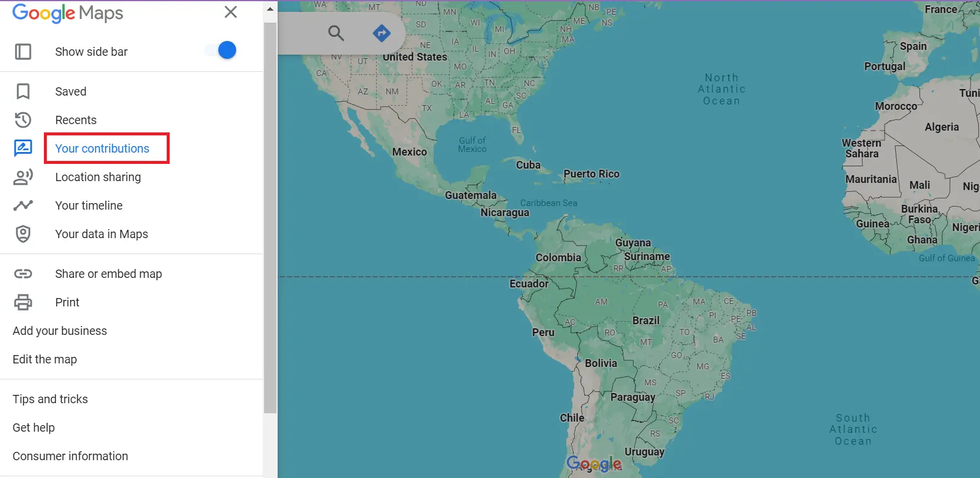Image resolution: width=980 pixels, height=478 pixels.
Task: Click the Mexico label on the map
Action: 409,152
